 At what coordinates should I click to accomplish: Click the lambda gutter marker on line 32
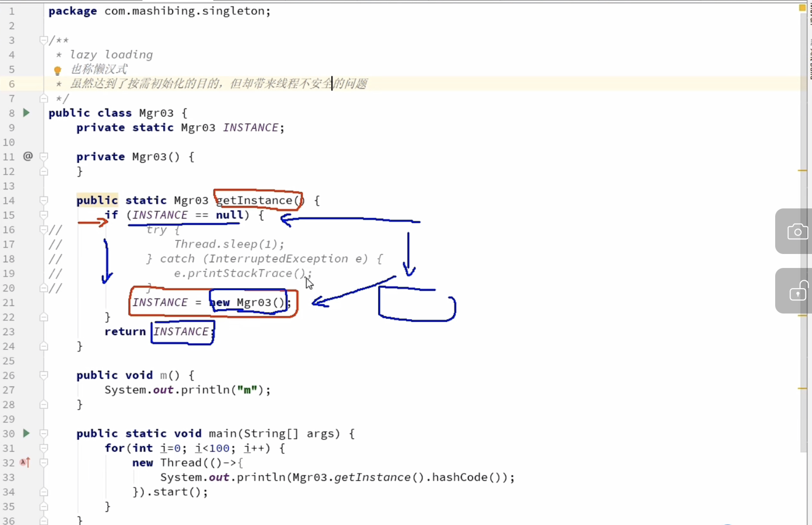tap(25, 462)
